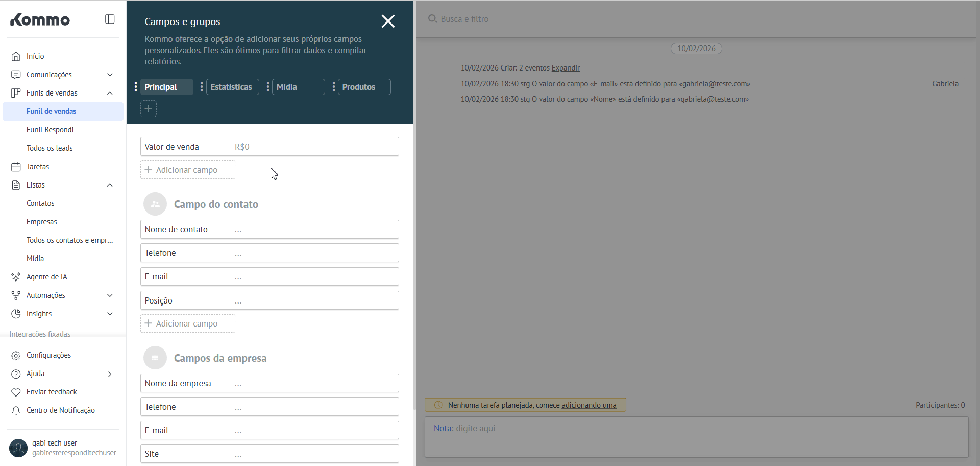
Task: Click the Nome da empresa field
Action: (269, 383)
